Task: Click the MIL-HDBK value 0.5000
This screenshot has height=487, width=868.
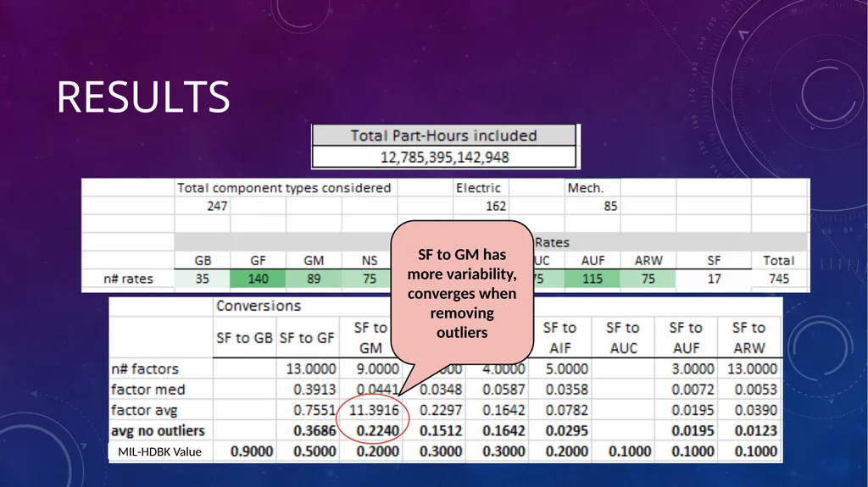Action: 314,451
